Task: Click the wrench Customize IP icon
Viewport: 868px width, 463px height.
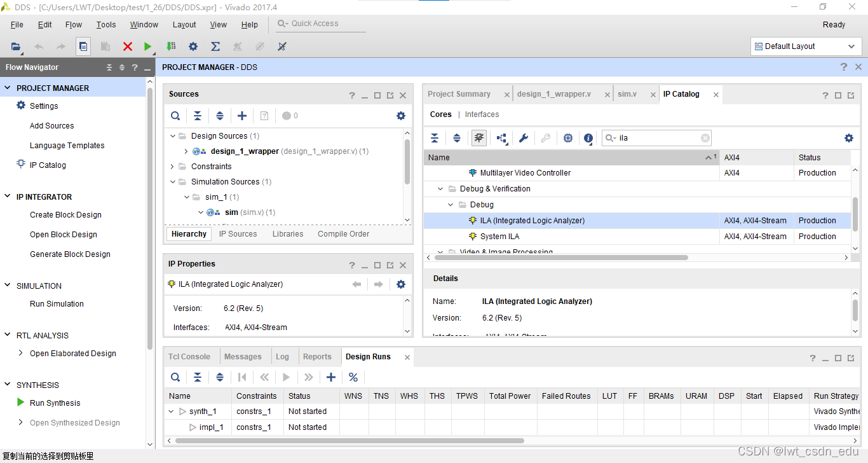Action: point(524,138)
